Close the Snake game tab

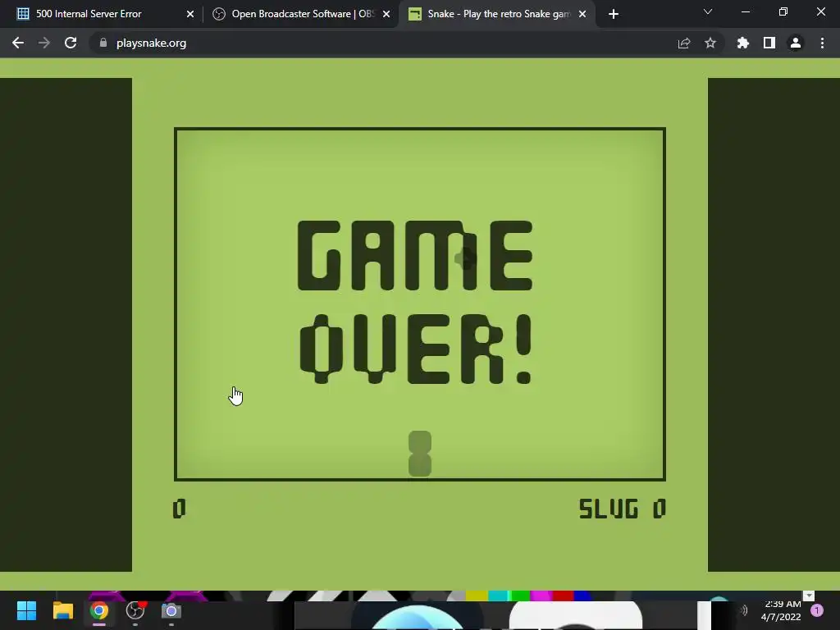(582, 14)
